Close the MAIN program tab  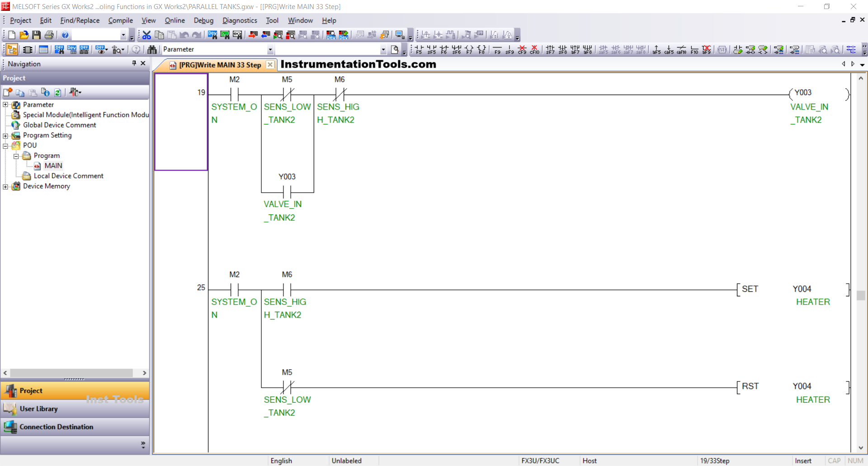tap(270, 65)
